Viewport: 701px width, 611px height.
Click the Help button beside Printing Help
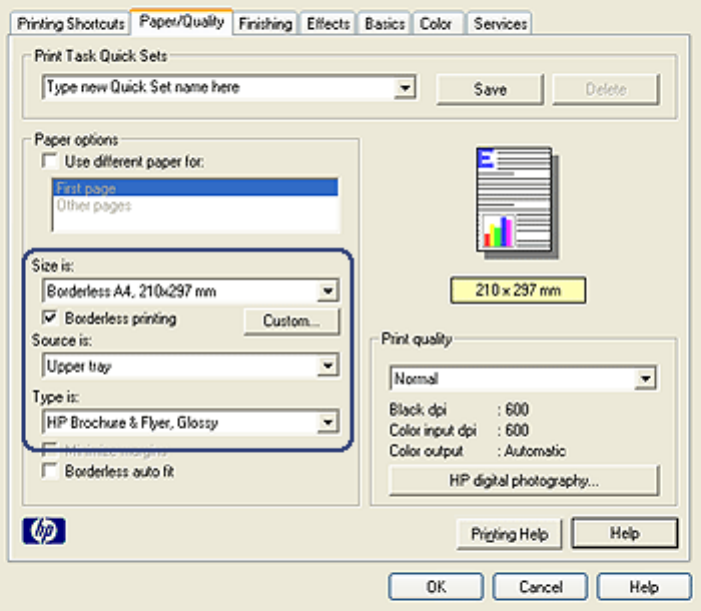(x=625, y=533)
